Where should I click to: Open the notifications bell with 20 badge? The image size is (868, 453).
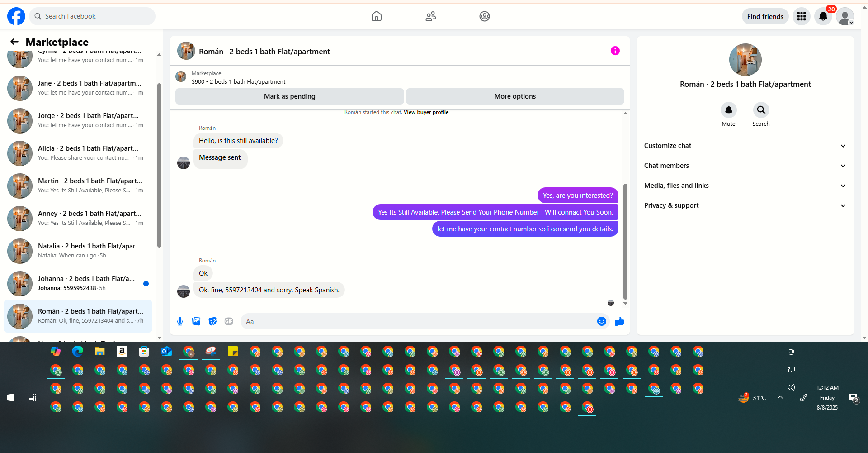click(x=823, y=16)
